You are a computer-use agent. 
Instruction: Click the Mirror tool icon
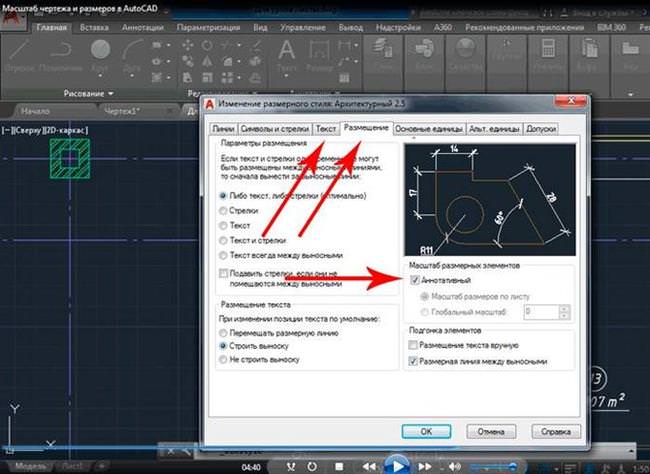[x=207, y=61]
